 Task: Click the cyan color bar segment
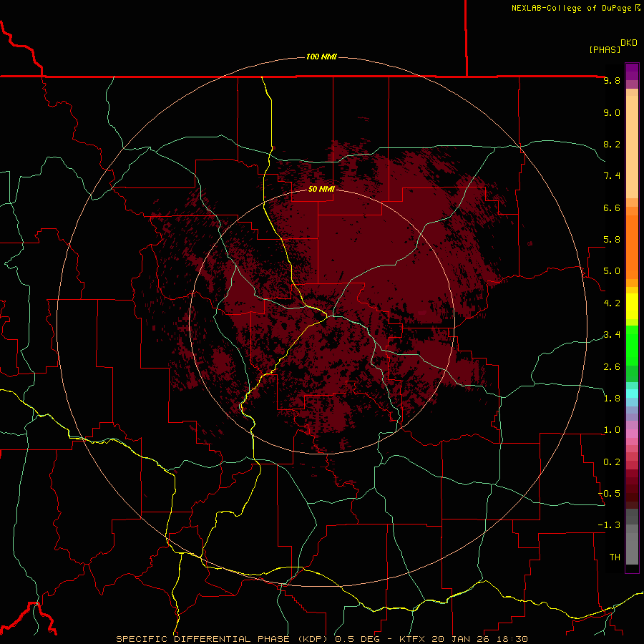[632, 394]
